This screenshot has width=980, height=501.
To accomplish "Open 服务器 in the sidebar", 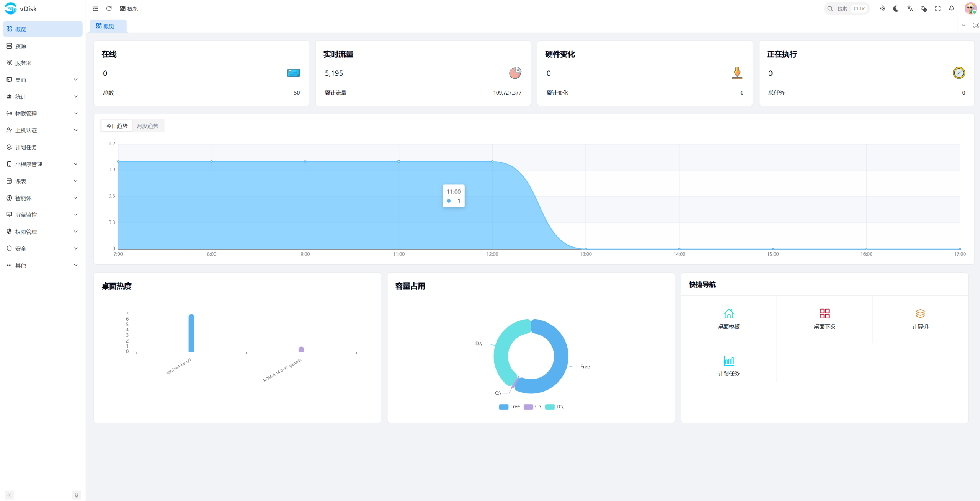I will (x=23, y=63).
